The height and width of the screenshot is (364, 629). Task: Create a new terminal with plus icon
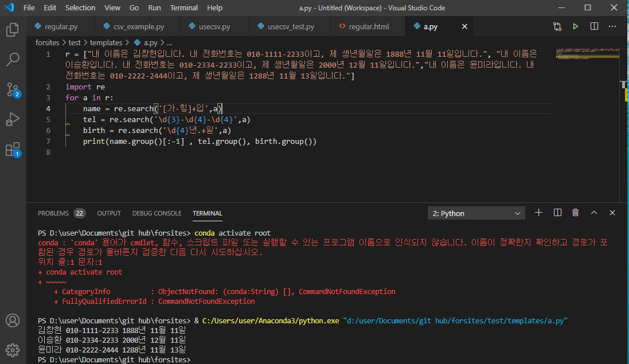pos(539,213)
